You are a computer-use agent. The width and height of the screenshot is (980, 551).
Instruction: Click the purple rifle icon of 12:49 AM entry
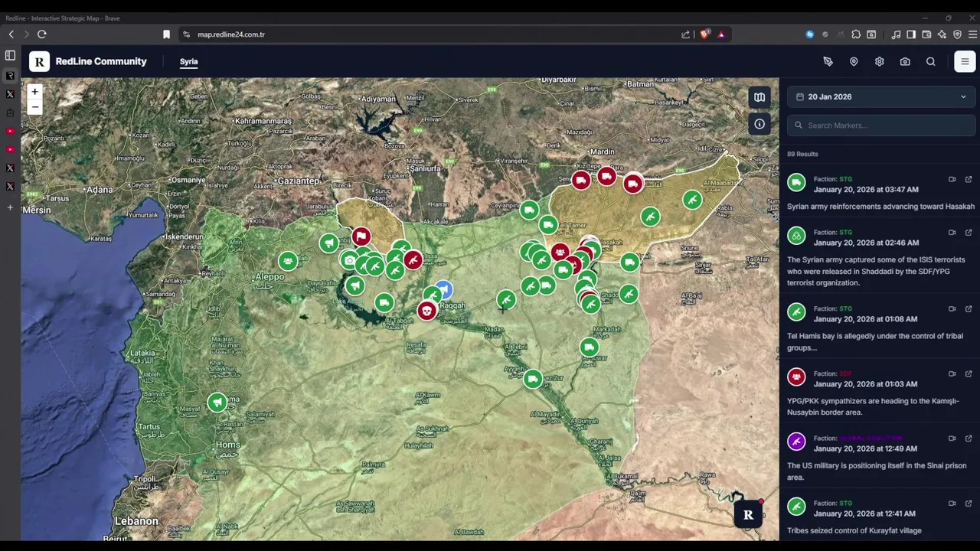[x=796, y=442]
